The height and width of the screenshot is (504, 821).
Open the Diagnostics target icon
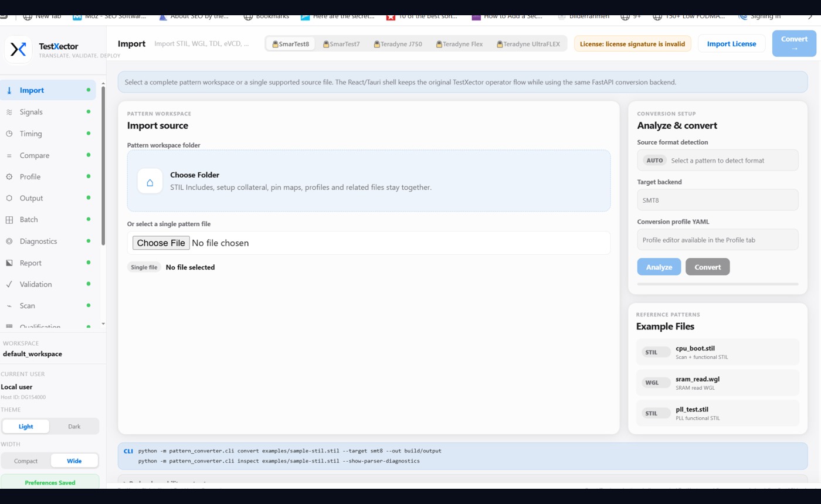click(x=9, y=241)
